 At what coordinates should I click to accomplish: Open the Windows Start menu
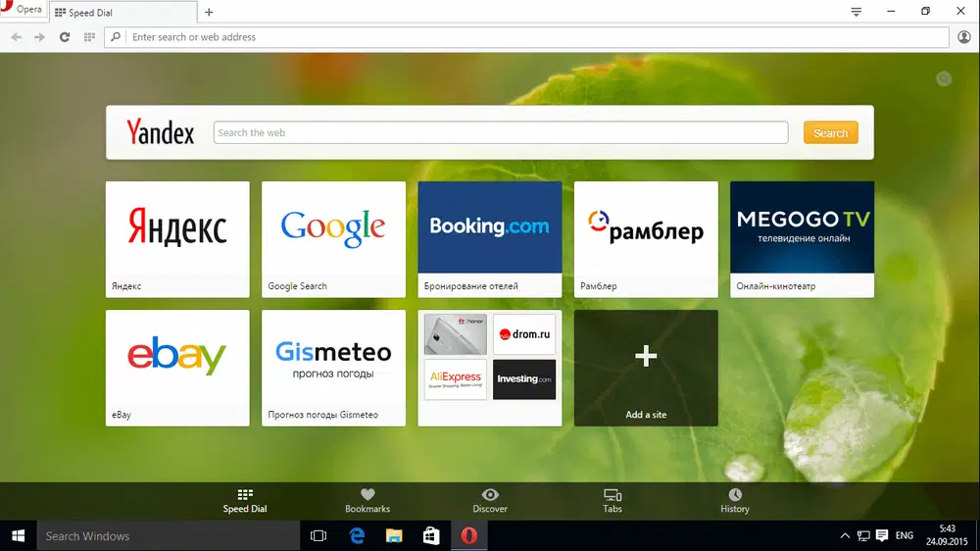[x=18, y=536]
